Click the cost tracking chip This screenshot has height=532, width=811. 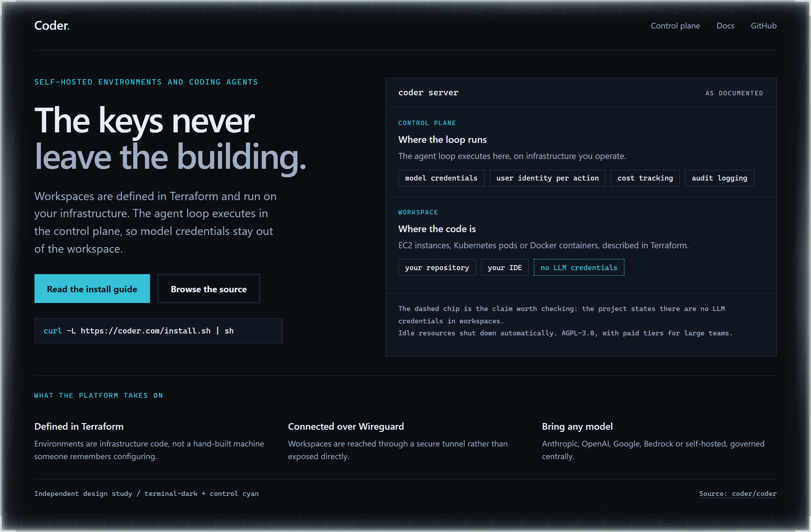pos(645,178)
